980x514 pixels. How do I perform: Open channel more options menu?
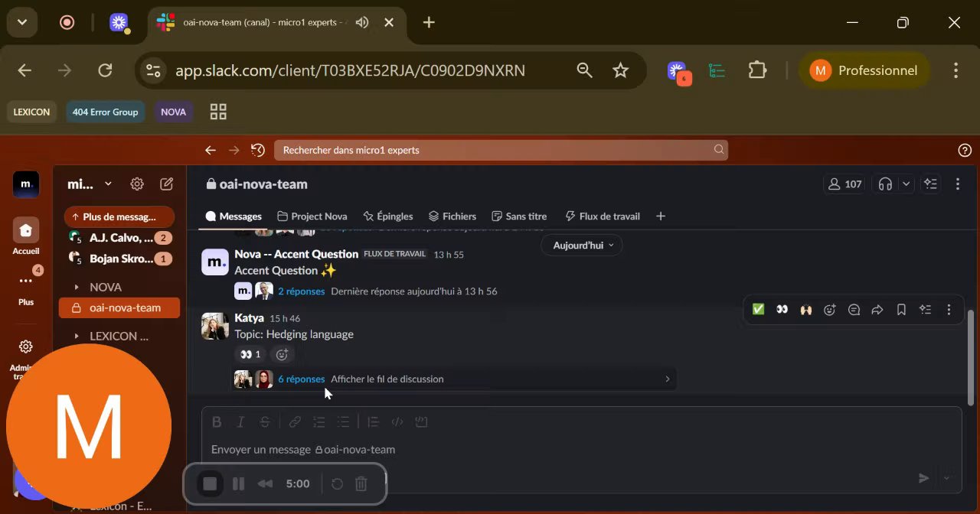[x=957, y=184]
